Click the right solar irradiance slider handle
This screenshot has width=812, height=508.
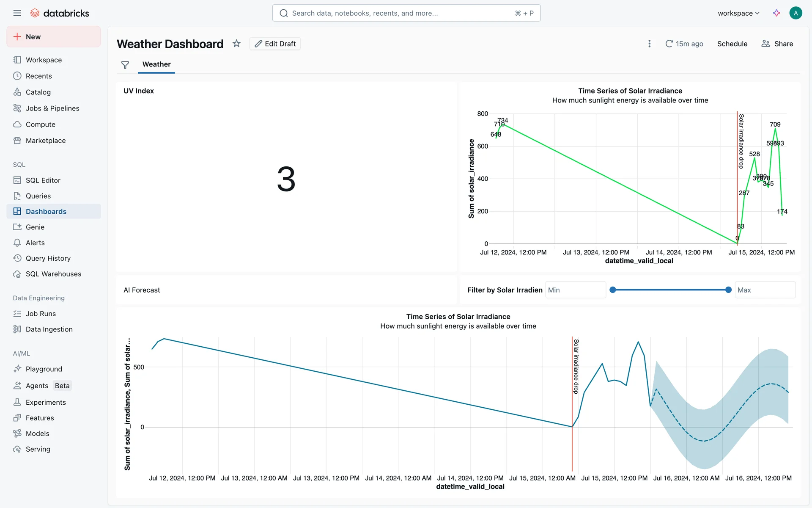click(728, 290)
